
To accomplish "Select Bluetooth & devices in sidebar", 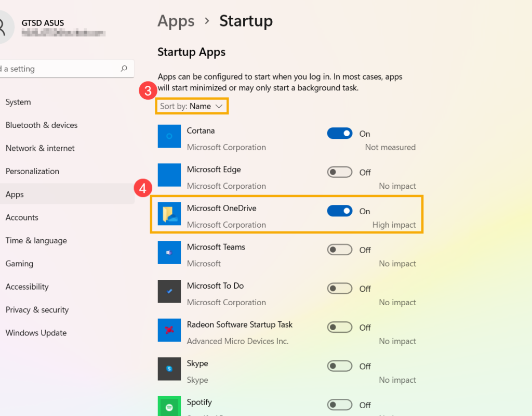I will pos(42,125).
